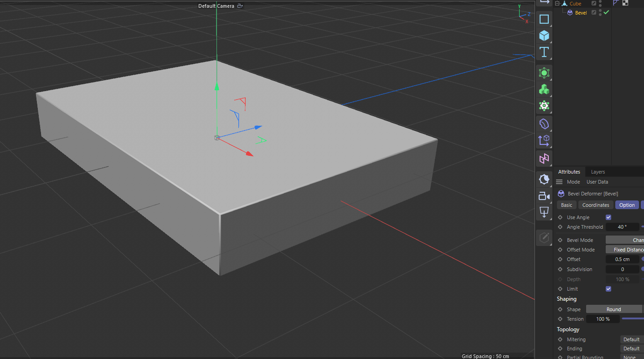Click the Default button next to Mitering
This screenshot has height=359, width=644.
631,339
